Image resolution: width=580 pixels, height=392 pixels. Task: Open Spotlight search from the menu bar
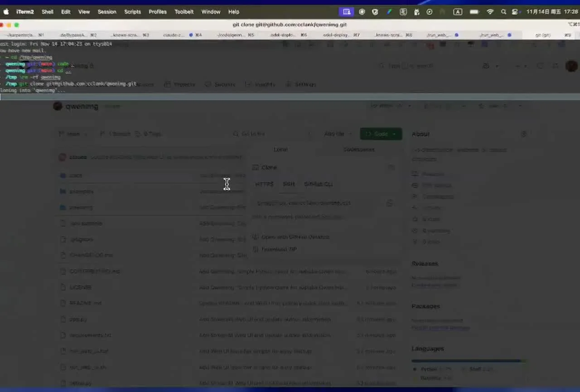tap(503, 12)
